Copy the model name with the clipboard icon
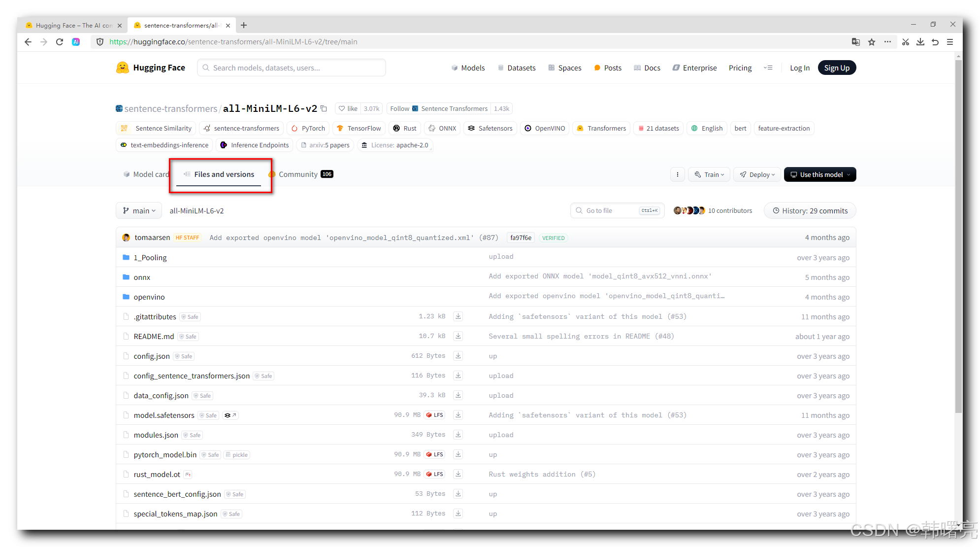 tap(324, 108)
